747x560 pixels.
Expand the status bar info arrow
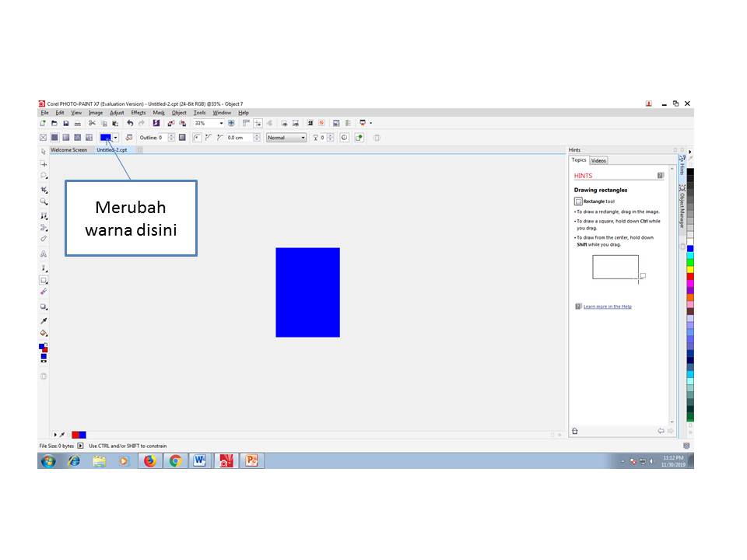pos(80,446)
